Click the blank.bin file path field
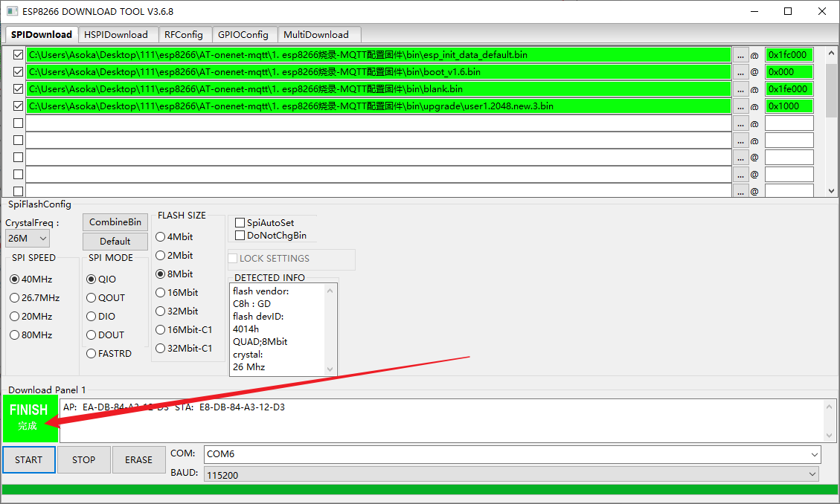 click(379, 89)
